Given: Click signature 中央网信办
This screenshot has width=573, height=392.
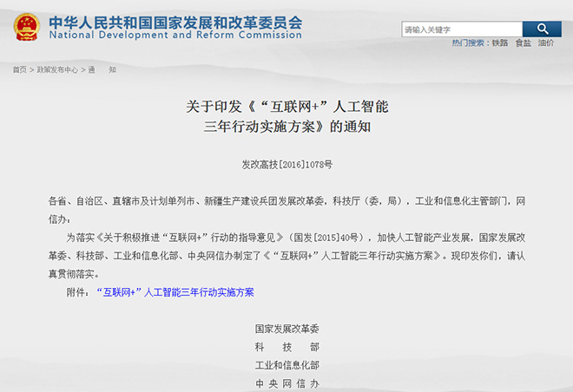Looking at the screenshot, I should (286, 383).
